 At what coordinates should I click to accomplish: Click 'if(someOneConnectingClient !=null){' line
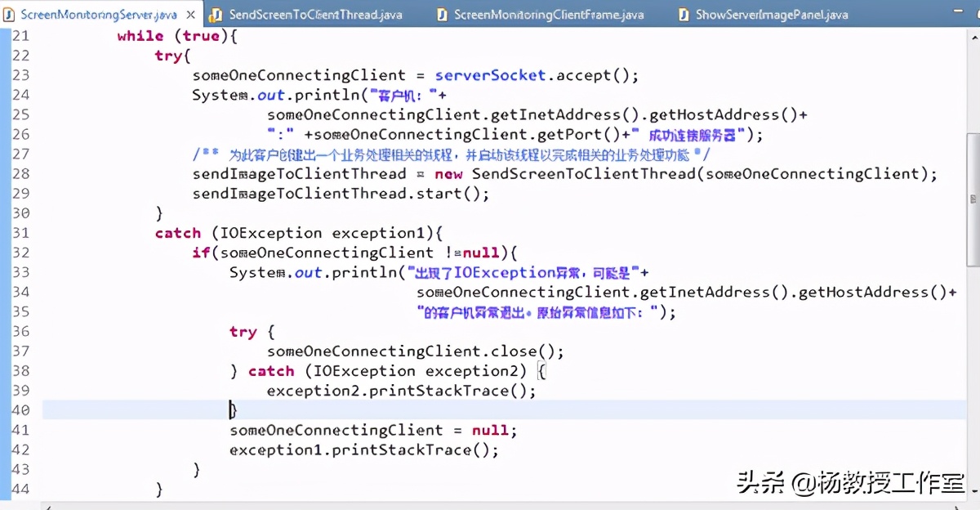coord(355,253)
